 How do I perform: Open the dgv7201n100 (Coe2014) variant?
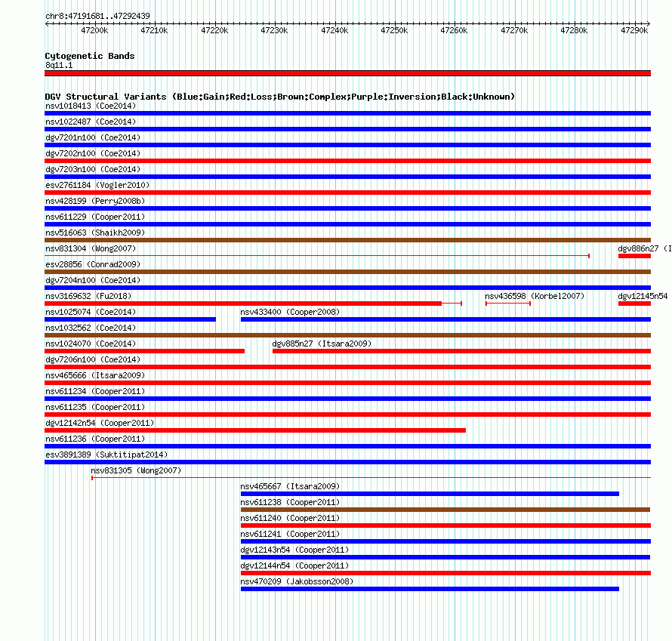(93, 137)
